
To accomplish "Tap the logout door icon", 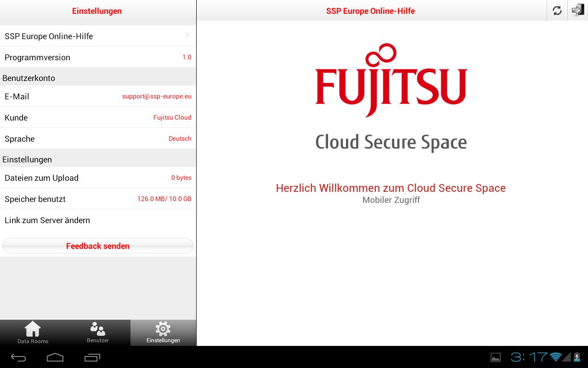I will (577, 10).
